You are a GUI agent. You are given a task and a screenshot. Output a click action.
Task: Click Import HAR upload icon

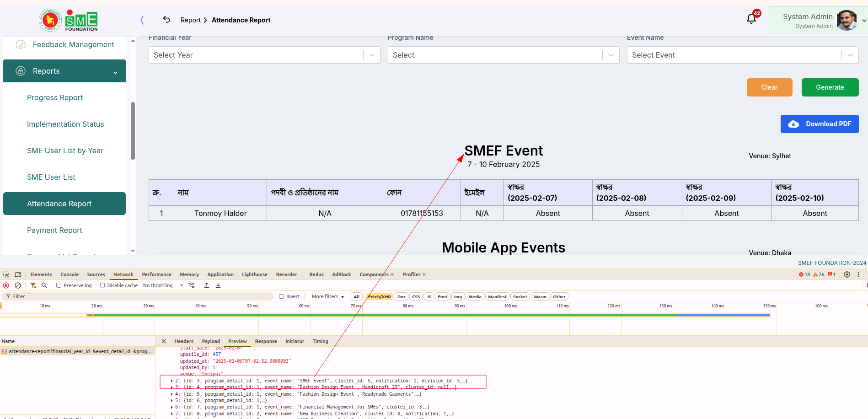[207, 285]
